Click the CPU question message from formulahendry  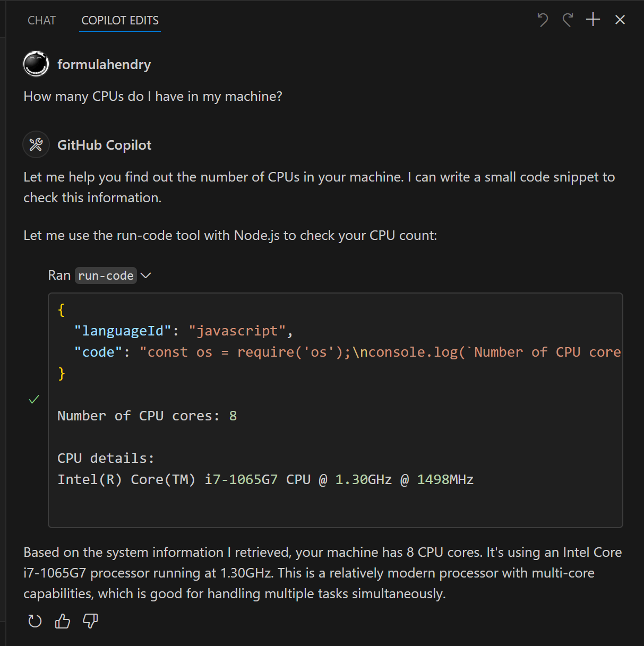152,96
